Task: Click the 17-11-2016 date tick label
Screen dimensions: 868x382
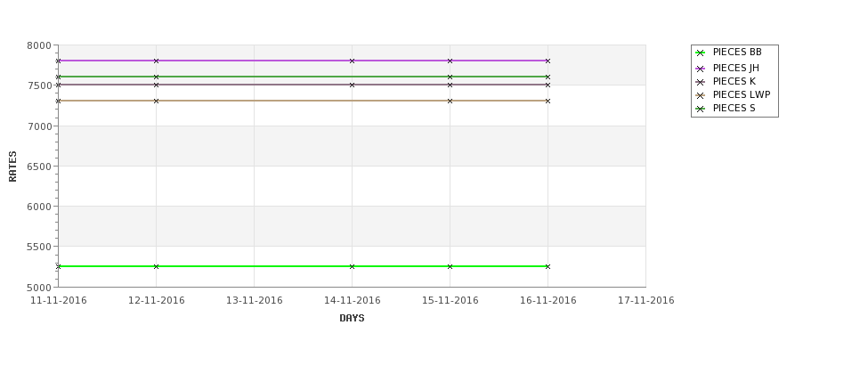Action: tap(646, 301)
